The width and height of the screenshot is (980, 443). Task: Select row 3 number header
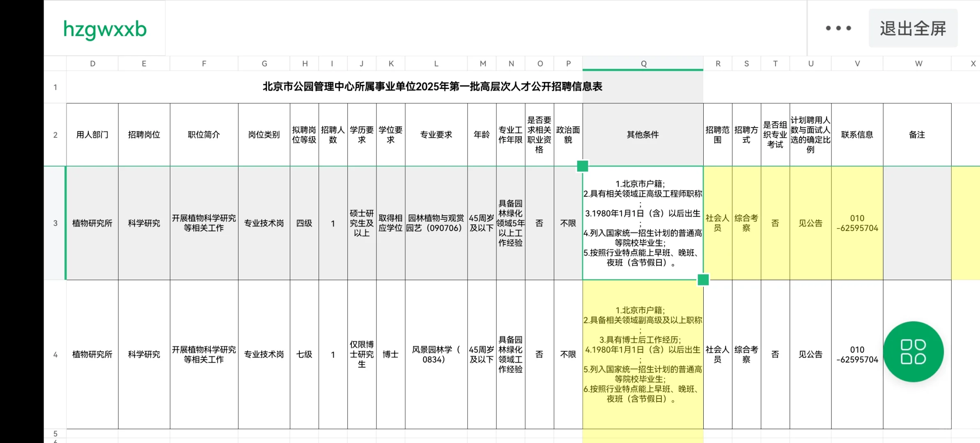[55, 223]
